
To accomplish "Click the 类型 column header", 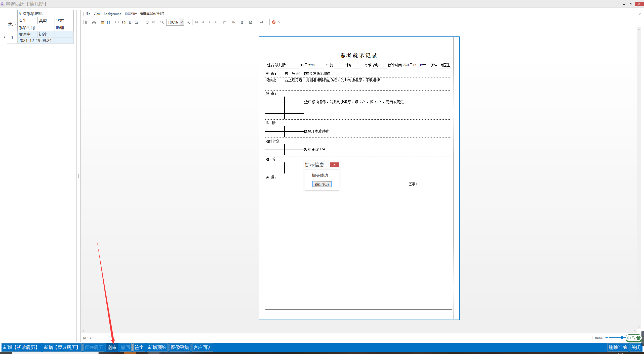I will pos(46,21).
